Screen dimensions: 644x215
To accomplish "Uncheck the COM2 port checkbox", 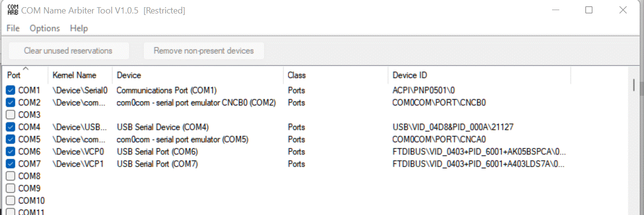I will pyautogui.click(x=11, y=102).
